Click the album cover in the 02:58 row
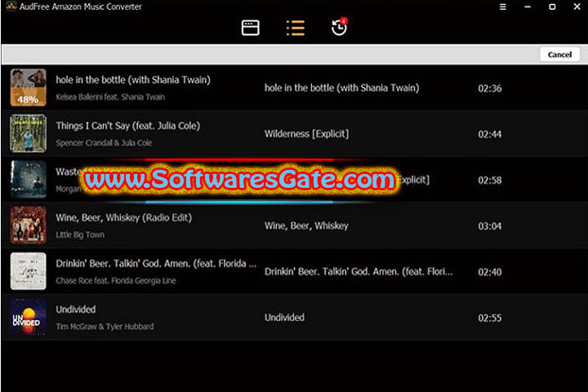This screenshot has height=392, width=588. click(x=28, y=179)
